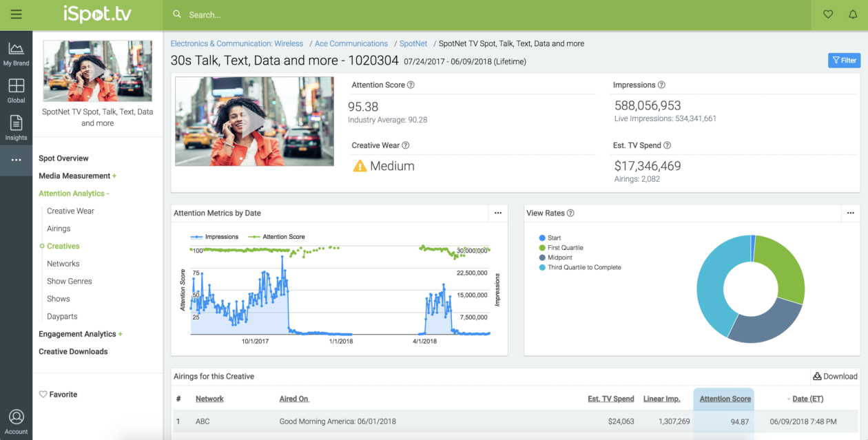868x440 pixels.
Task: Sort the table by Attention Score column
Action: click(725, 399)
